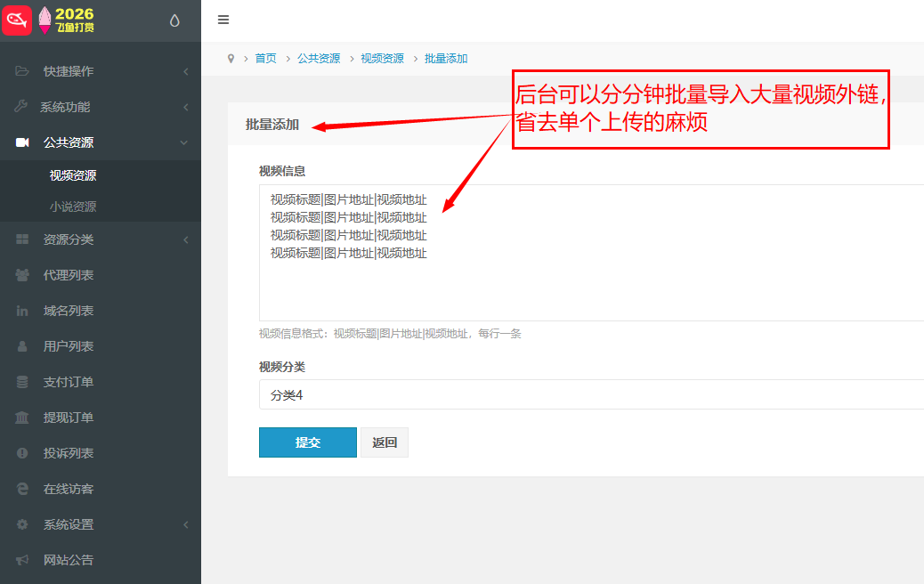This screenshot has width=924, height=584.
Task: Click the exclamation icon beside 投诉列表
Action: pos(22,453)
